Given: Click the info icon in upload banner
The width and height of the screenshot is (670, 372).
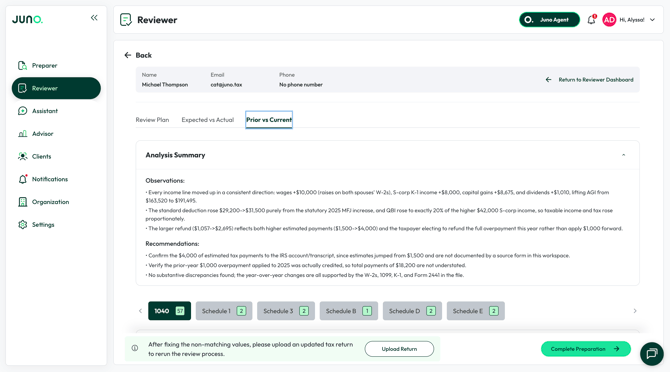Looking at the screenshot, I should 135,348.
